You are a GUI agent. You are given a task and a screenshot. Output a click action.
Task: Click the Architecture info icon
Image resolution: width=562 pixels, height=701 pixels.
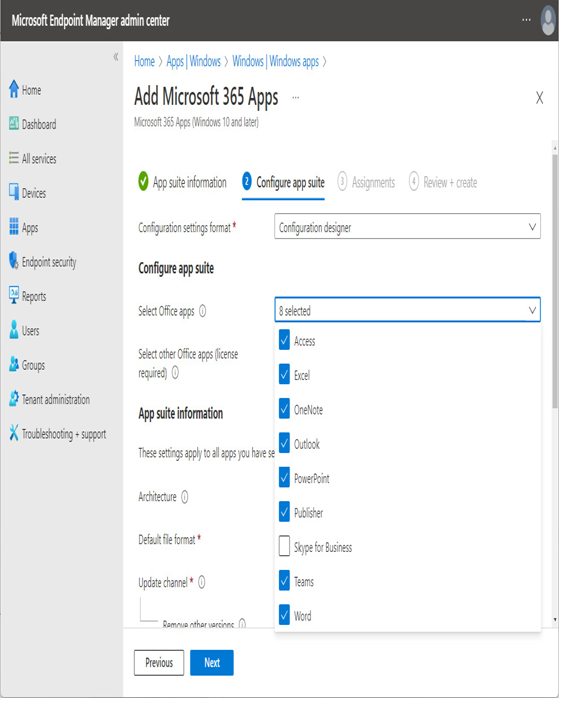185,498
